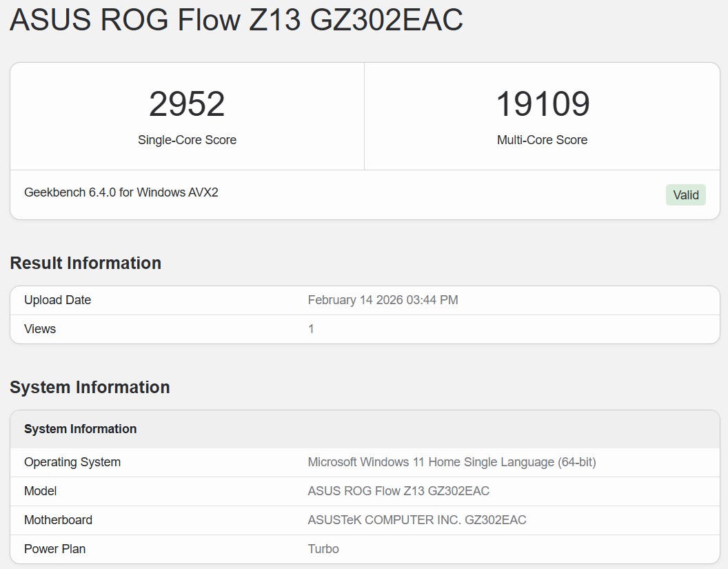This screenshot has width=728, height=569.
Task: Click the Power Plan row
Action: tap(54, 549)
